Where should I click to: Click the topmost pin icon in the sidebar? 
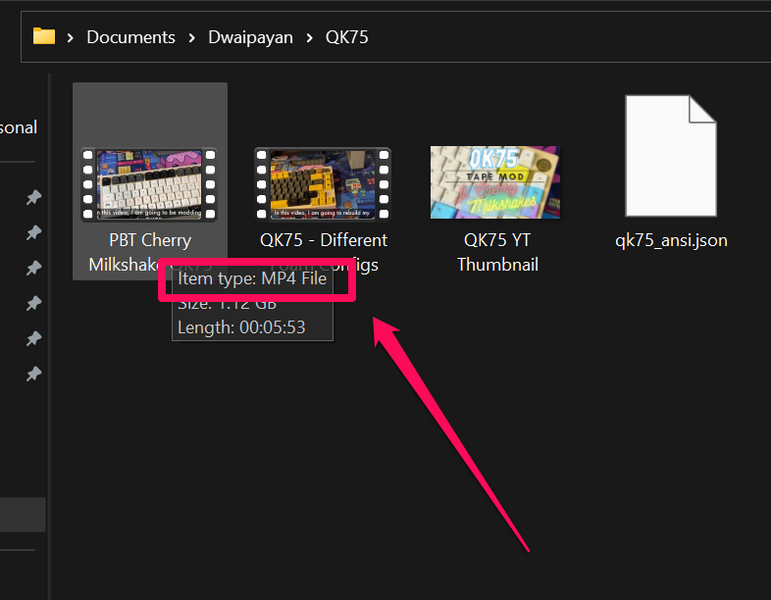point(33,198)
